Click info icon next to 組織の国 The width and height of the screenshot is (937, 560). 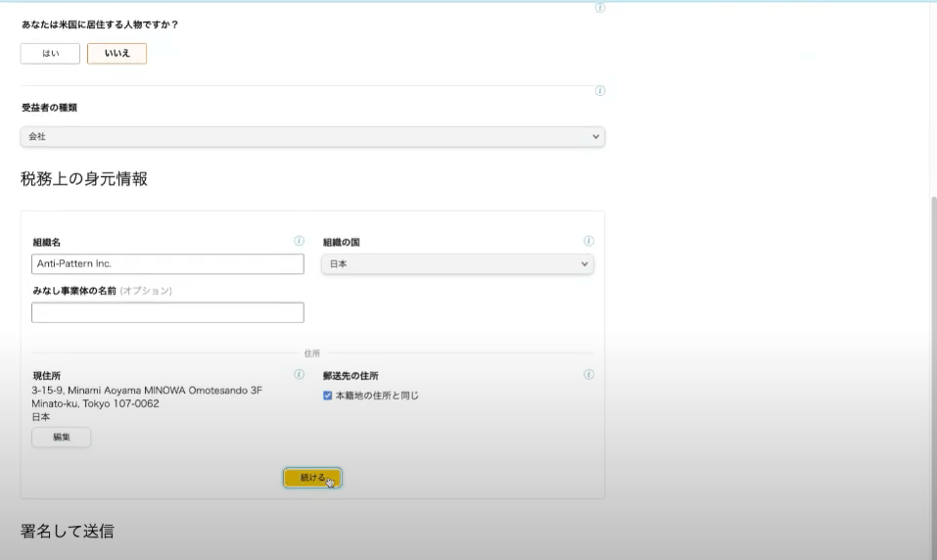coord(588,241)
